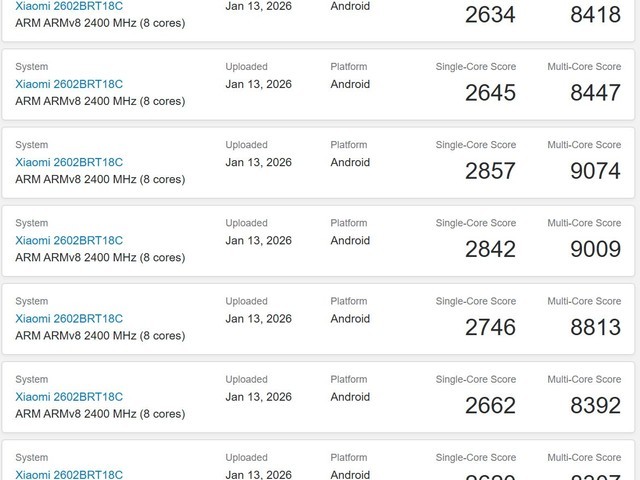Image resolution: width=640 pixels, height=480 pixels.
Task: Click the single-core score 2645
Action: coord(490,93)
